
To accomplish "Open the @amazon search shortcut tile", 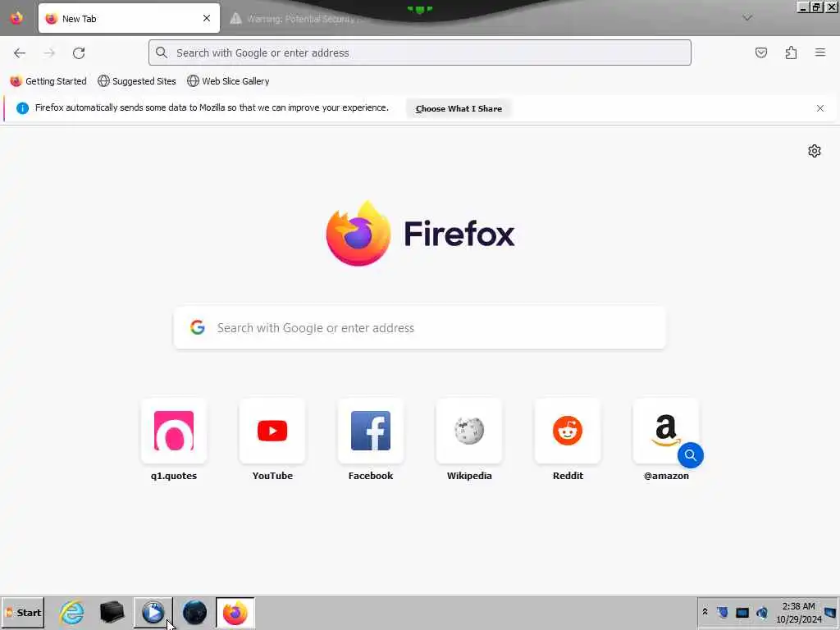I will click(666, 431).
